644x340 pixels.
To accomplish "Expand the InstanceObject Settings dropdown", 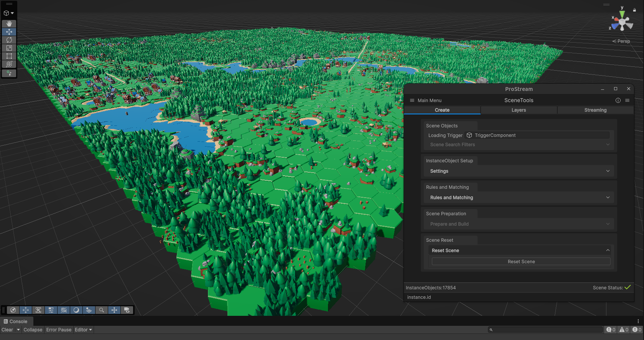I will pyautogui.click(x=518, y=171).
